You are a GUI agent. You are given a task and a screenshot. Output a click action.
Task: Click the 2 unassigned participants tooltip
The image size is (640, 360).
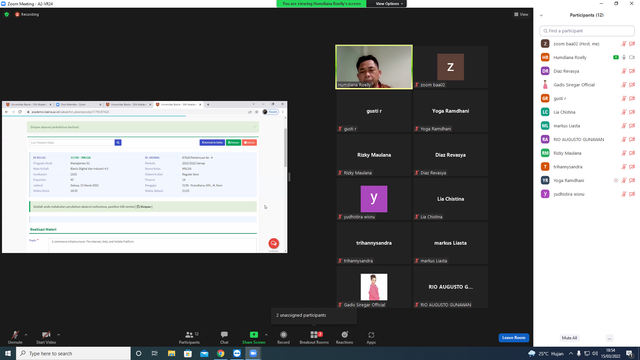(x=313, y=316)
